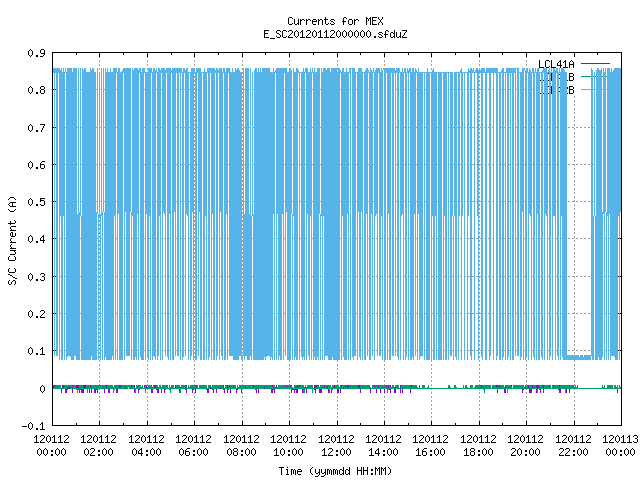Click the 0.6 y-axis tick label

point(36,165)
